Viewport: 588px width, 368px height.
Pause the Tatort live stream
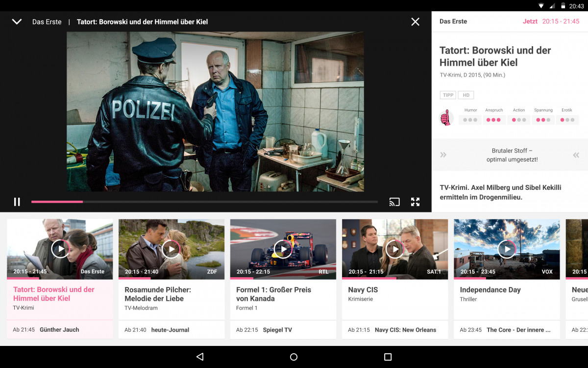(x=17, y=202)
